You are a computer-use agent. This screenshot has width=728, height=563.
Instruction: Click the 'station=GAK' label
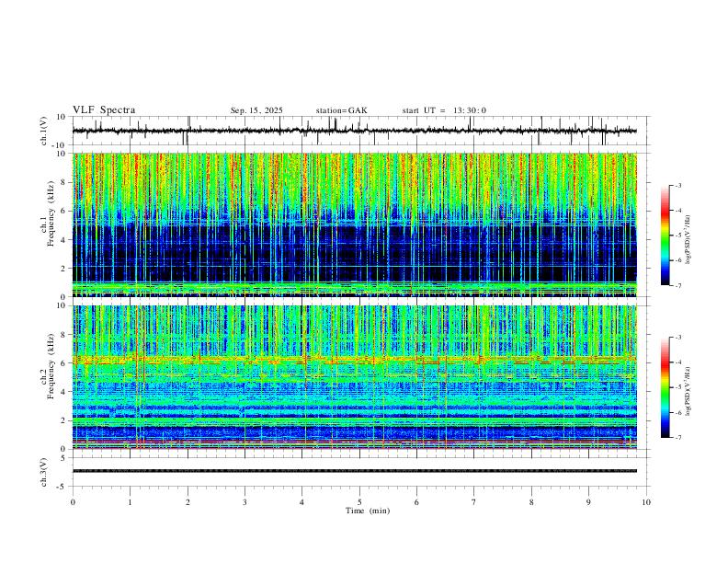341,110
